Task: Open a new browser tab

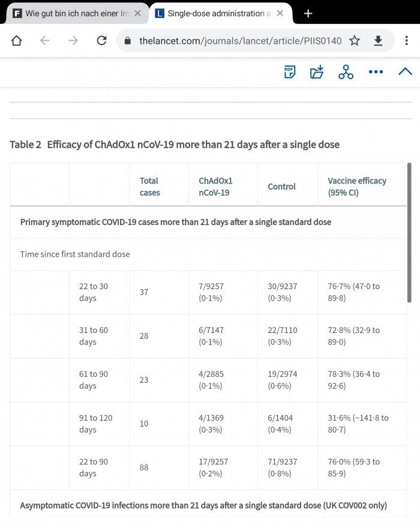Action: pos(308,13)
